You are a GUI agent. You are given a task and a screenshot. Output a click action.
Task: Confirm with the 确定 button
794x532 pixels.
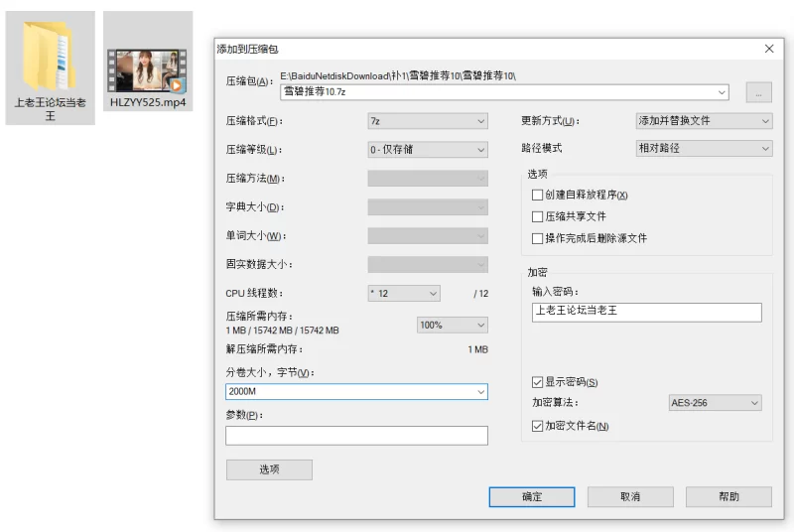click(x=532, y=497)
